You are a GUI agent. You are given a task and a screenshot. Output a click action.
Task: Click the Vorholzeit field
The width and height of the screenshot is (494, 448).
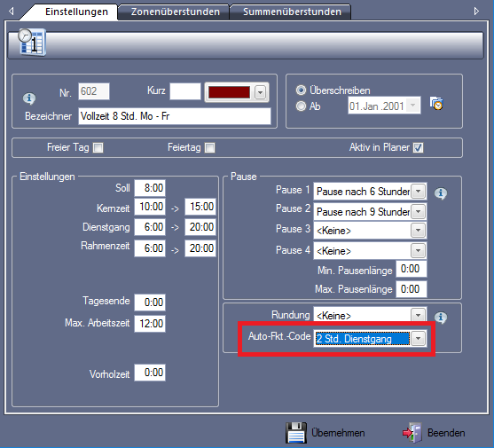coord(150,373)
